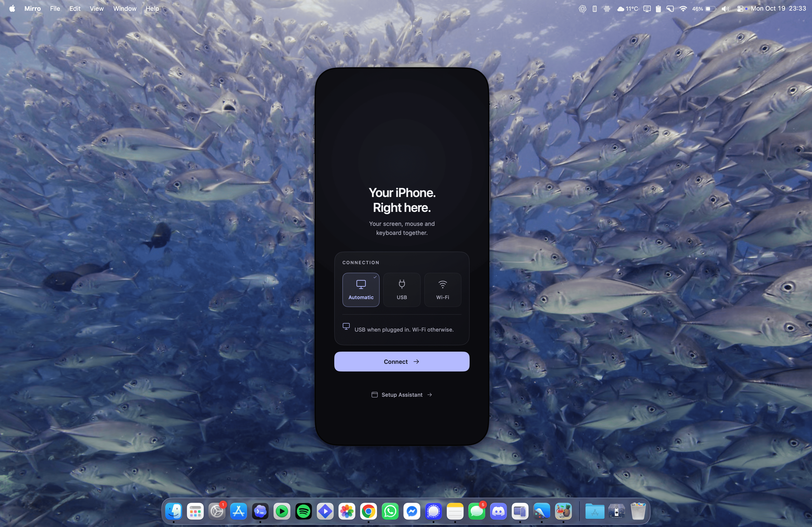
Task: Open the Wi-Fi status menu
Action: (683, 9)
